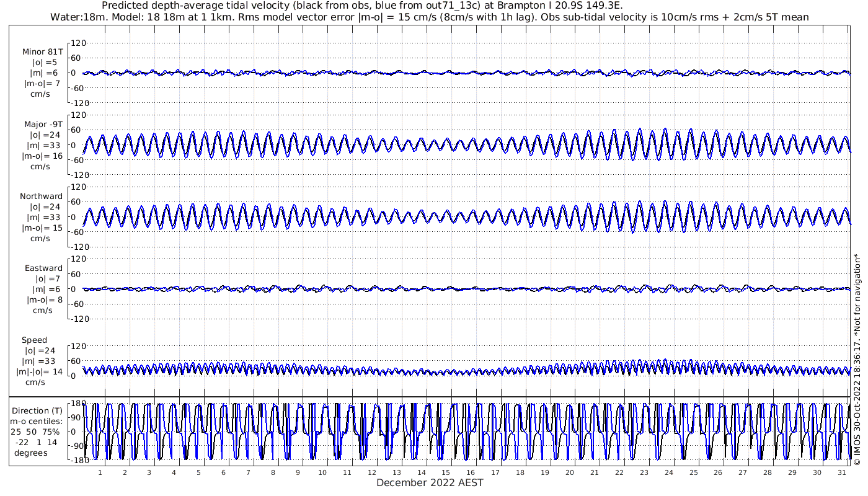Viewport: 868px width, 496px height.
Task: Select the 'Minor 81T' panel label
Action: 42,52
